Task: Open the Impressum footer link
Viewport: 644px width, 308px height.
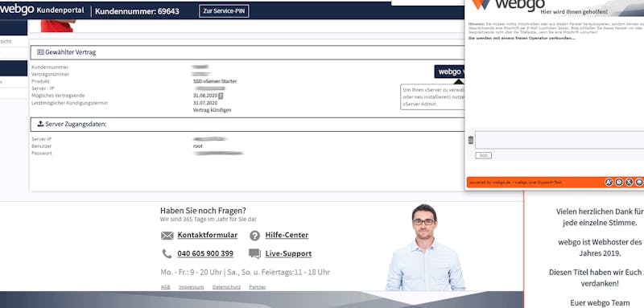Action: (191, 287)
